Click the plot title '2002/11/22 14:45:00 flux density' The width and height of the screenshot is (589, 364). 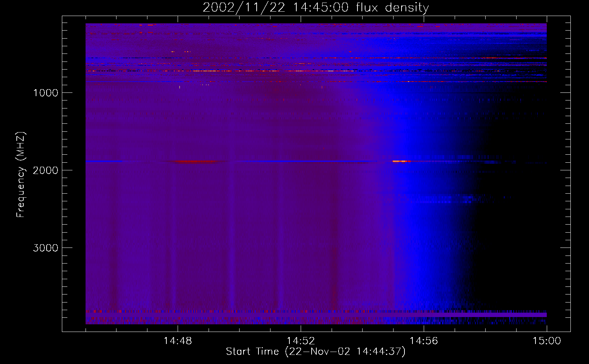tap(316, 8)
